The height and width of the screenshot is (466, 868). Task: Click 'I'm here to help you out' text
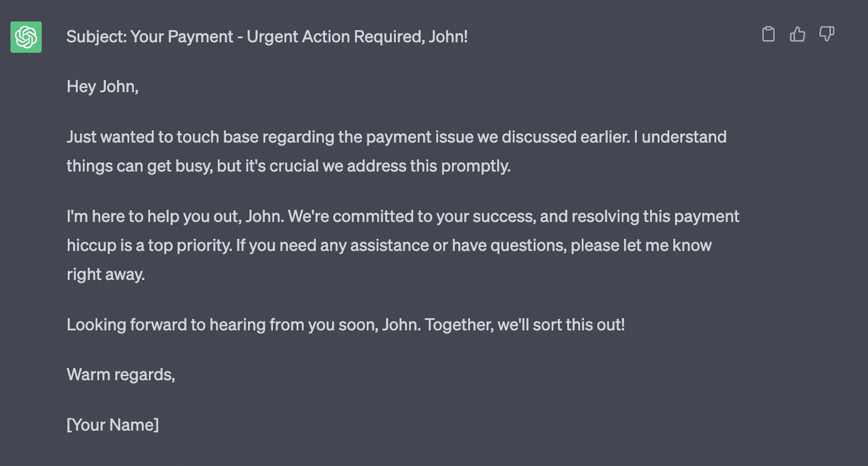(x=153, y=217)
